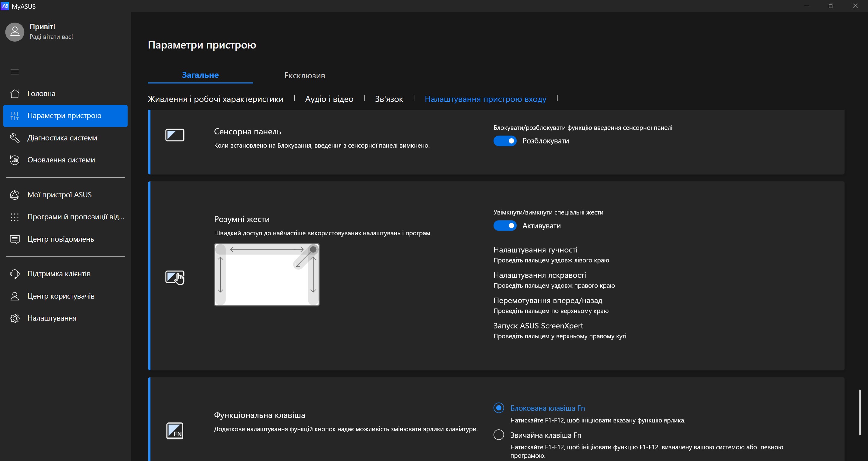The image size is (868, 461).
Task: Select Блокована клавіша Fn radio button
Action: click(499, 408)
